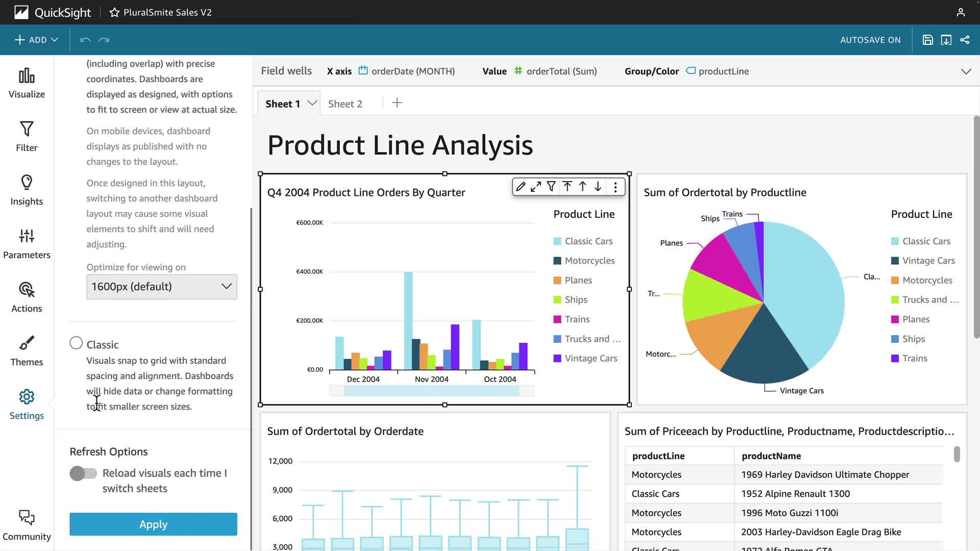The image size is (980, 551).
Task: Click the share icon in top bar
Action: (x=965, y=40)
